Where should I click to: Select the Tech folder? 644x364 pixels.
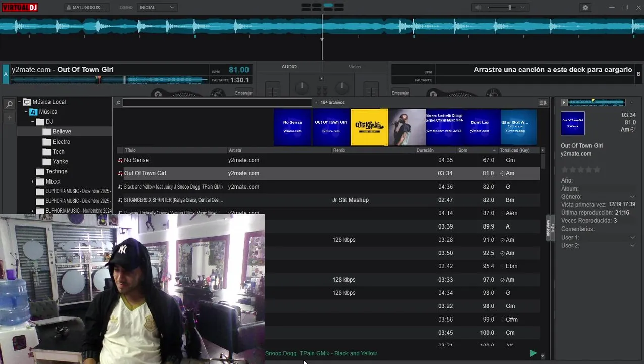pos(59,152)
